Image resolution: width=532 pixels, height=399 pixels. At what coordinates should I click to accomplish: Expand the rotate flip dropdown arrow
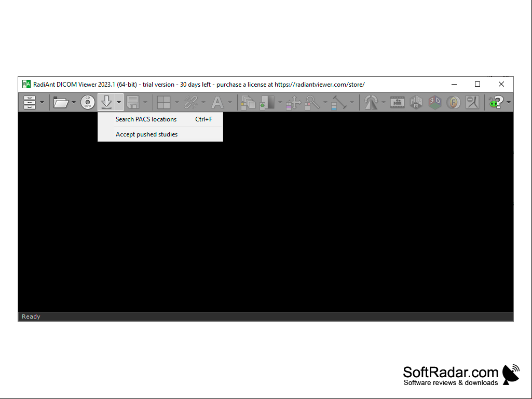pos(384,102)
